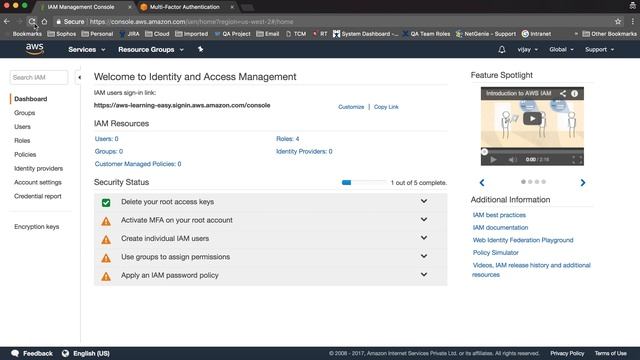Share the Introduction to AWS IAM video

[563, 93]
